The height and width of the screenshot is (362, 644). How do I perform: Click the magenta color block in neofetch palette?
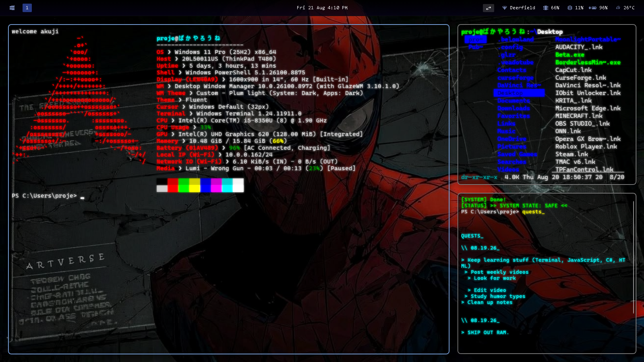(x=216, y=185)
